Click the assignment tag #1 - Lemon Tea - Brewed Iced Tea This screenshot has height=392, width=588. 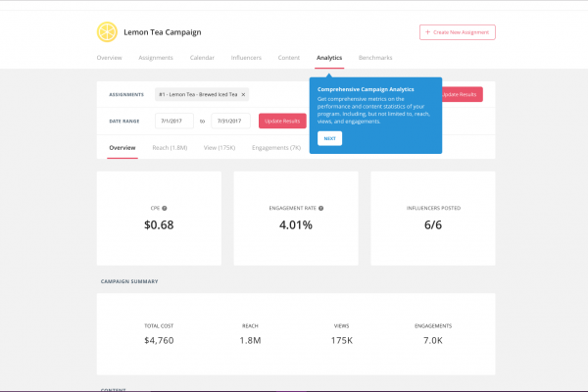click(202, 94)
